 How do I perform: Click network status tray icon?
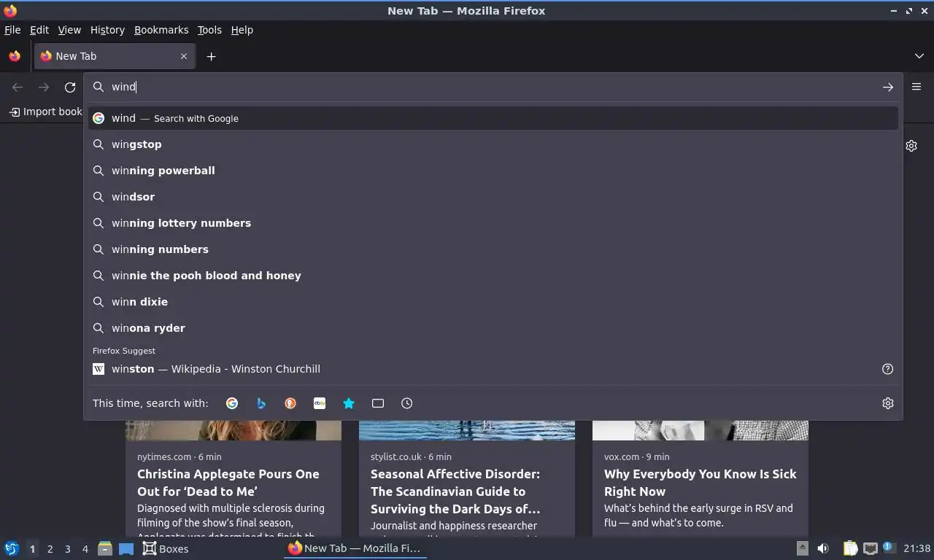(870, 548)
